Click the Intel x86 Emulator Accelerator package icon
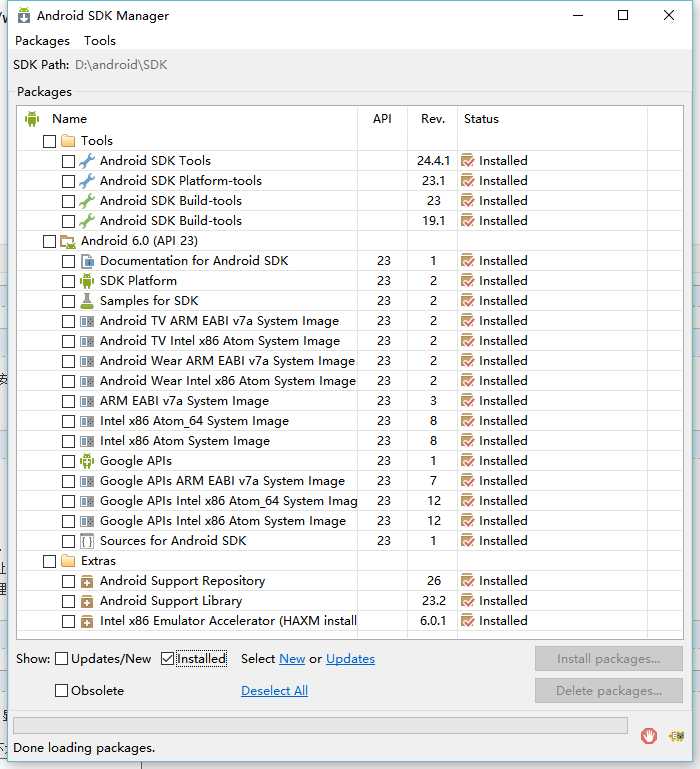700x769 pixels. coord(87,621)
